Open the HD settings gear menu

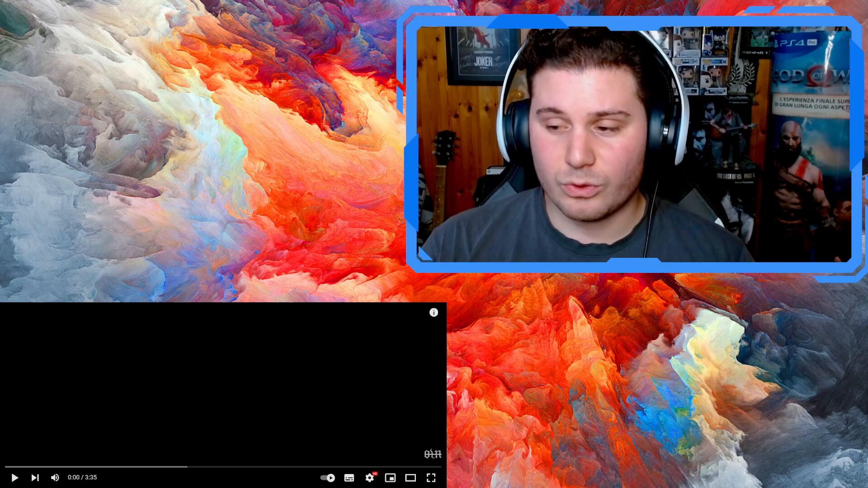(x=370, y=478)
